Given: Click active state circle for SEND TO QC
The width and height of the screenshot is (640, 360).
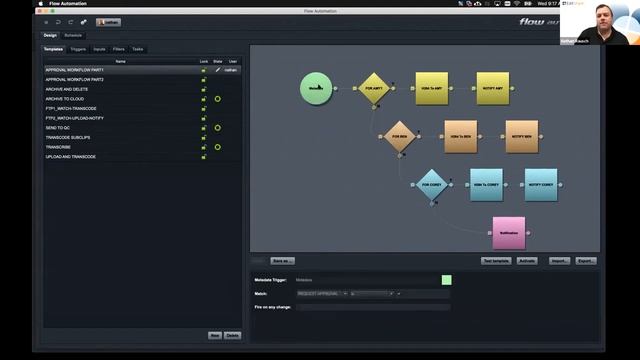Looking at the screenshot, I should pyautogui.click(x=218, y=128).
